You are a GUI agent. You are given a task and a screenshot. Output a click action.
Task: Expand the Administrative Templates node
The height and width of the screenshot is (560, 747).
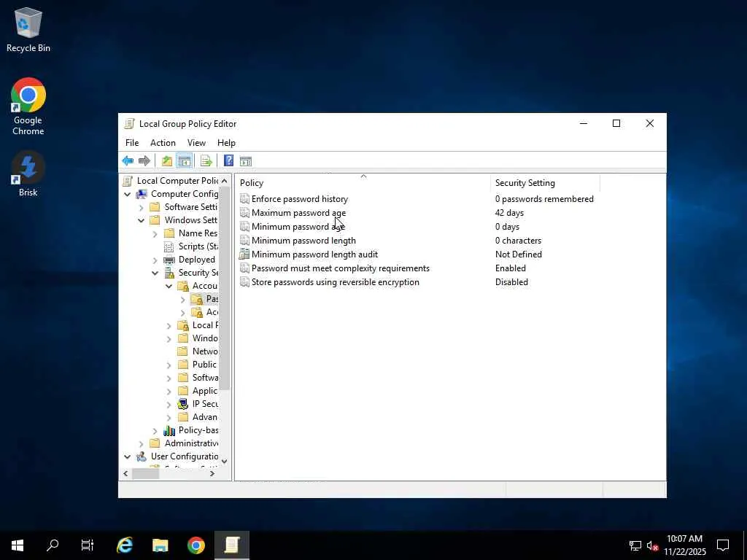pyautogui.click(x=141, y=444)
